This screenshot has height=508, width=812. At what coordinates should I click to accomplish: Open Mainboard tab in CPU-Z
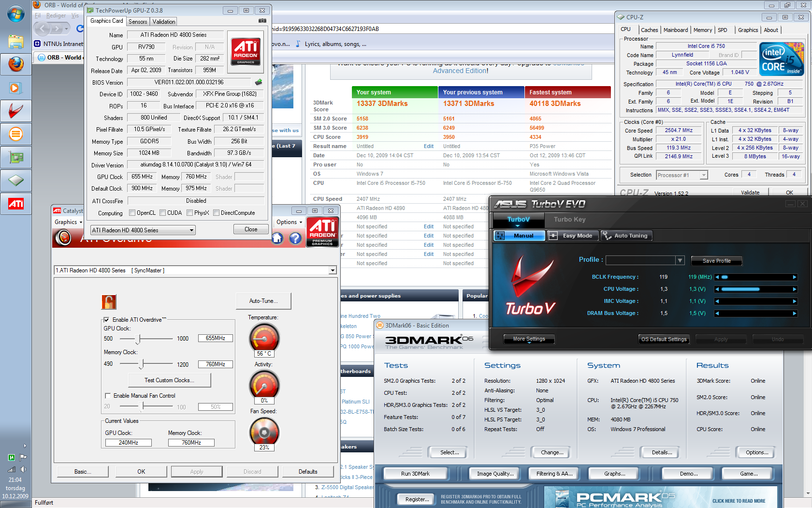click(x=676, y=30)
